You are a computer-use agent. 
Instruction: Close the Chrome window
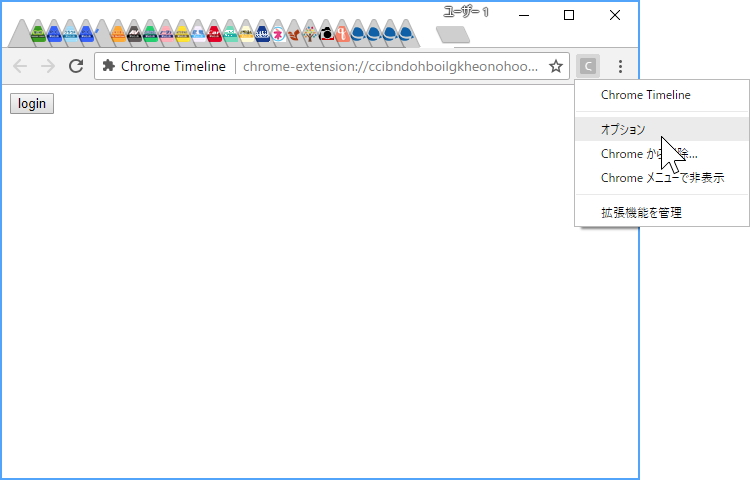[615, 15]
